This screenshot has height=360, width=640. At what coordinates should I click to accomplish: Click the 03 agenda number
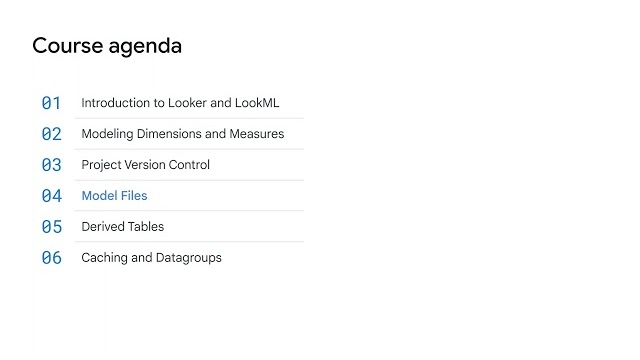tap(51, 165)
